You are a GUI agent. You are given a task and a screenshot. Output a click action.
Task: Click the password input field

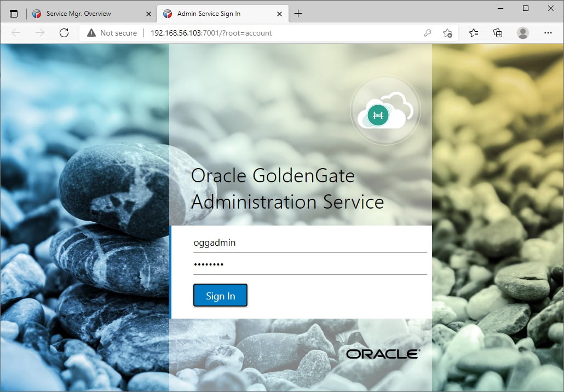[310, 264]
